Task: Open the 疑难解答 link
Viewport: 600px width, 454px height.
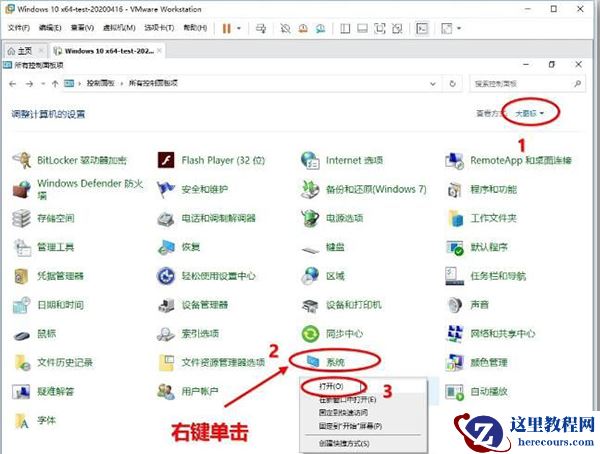Action: (55, 392)
